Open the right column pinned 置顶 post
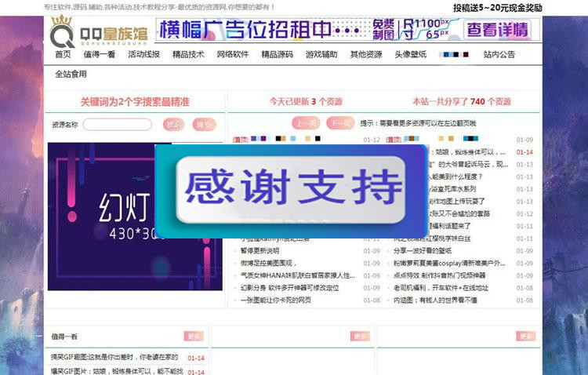 pos(432,140)
